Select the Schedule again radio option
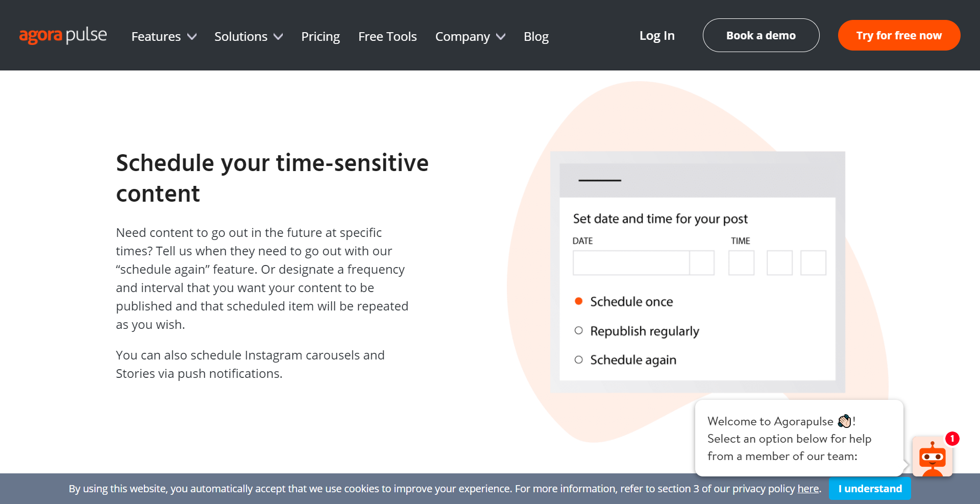980x504 pixels. [579, 360]
